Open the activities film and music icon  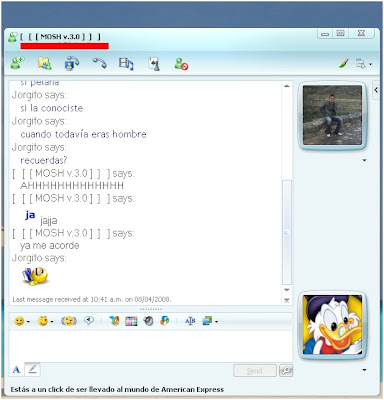(126, 63)
